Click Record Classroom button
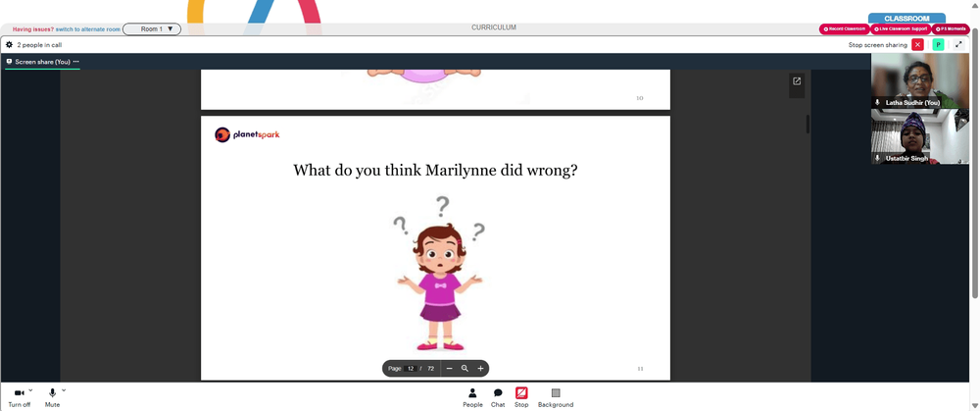This screenshot has height=411, width=980. (845, 28)
